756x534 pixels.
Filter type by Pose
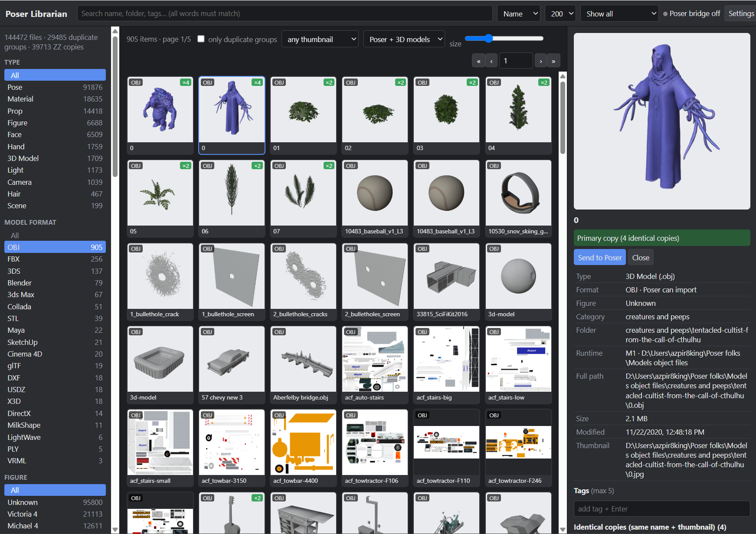55,87
